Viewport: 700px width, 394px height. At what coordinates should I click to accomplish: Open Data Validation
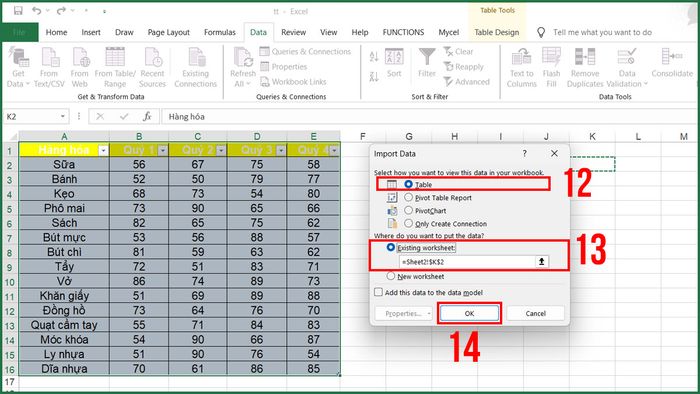coord(627,68)
